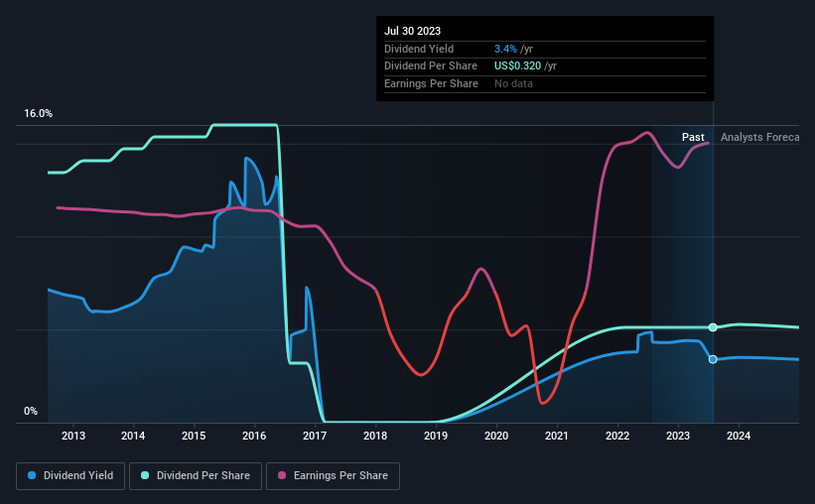
Task: Click the blue Dividend Yield legend dot
Action: click(x=32, y=475)
